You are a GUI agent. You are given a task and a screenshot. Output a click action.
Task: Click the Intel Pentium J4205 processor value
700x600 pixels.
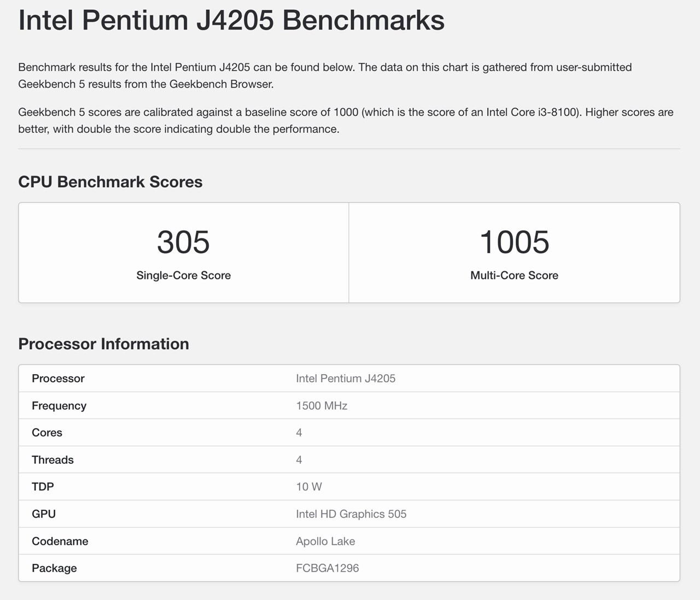pos(346,378)
